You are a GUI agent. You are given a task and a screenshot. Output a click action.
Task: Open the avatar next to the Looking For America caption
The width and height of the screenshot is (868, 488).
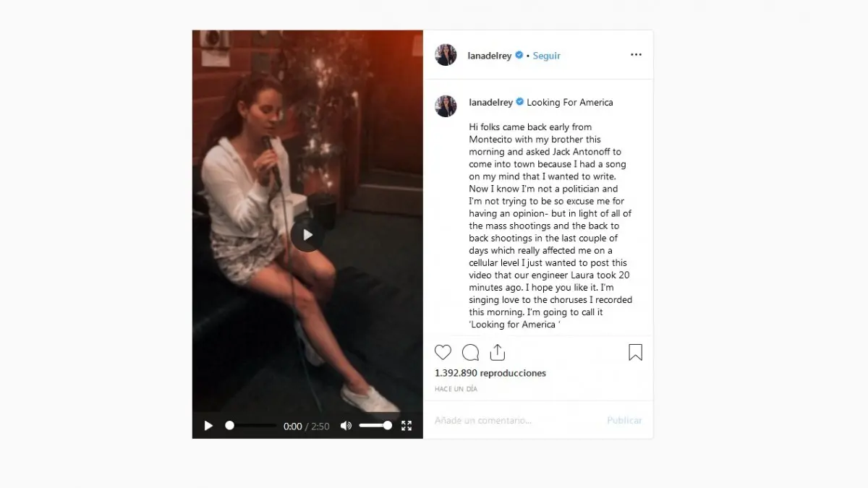coord(446,106)
